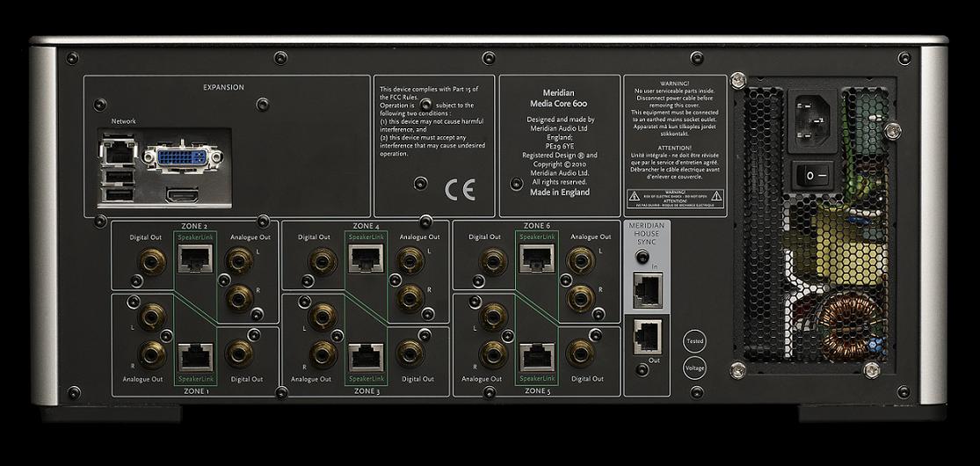Select Zone 4 Analogue Out L jack
This screenshot has height=466, width=980.
tap(410, 260)
